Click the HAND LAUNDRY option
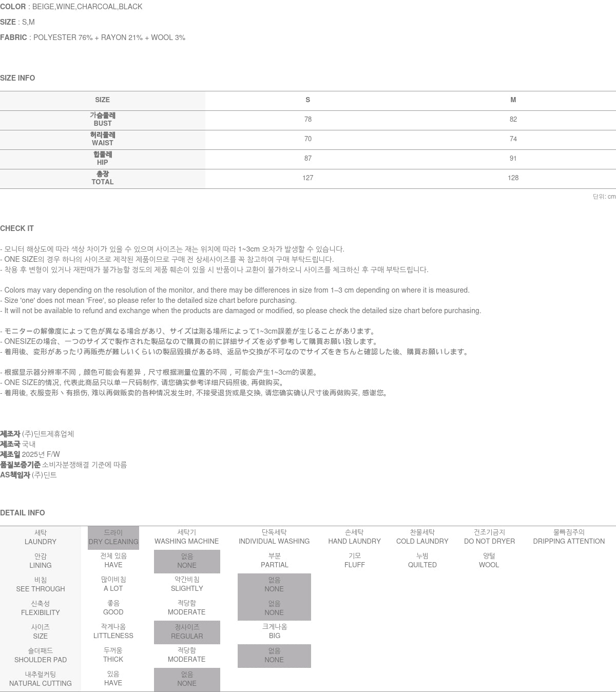This screenshot has width=616, height=692. coord(354,537)
